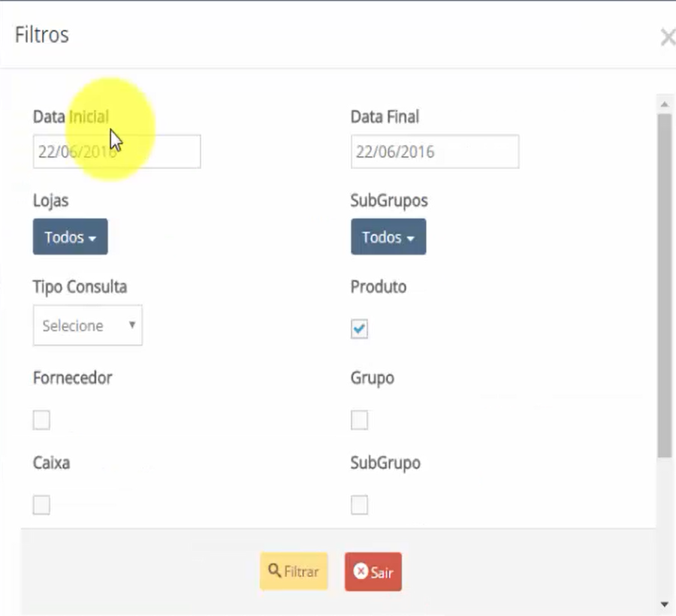Viewport: 676px width, 616px height.
Task: Close the Filtros dialog with the X
Action: [x=668, y=37]
